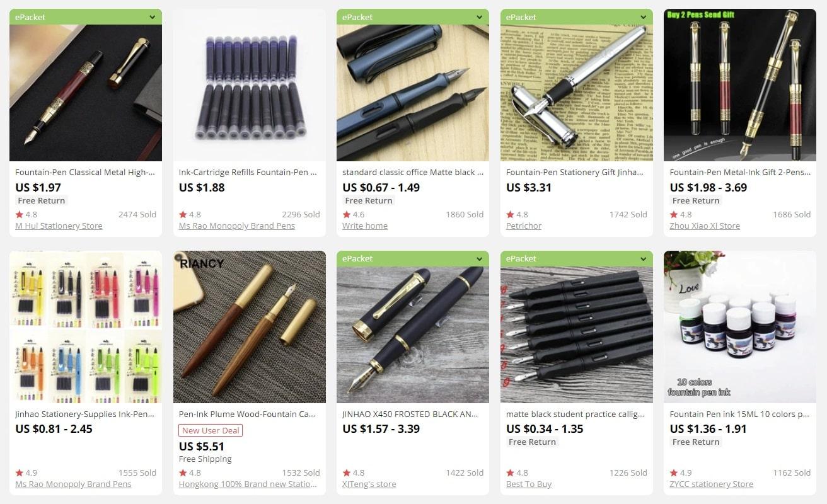Open ePacket dropdown on JINHAO X450 card

[x=480, y=258]
